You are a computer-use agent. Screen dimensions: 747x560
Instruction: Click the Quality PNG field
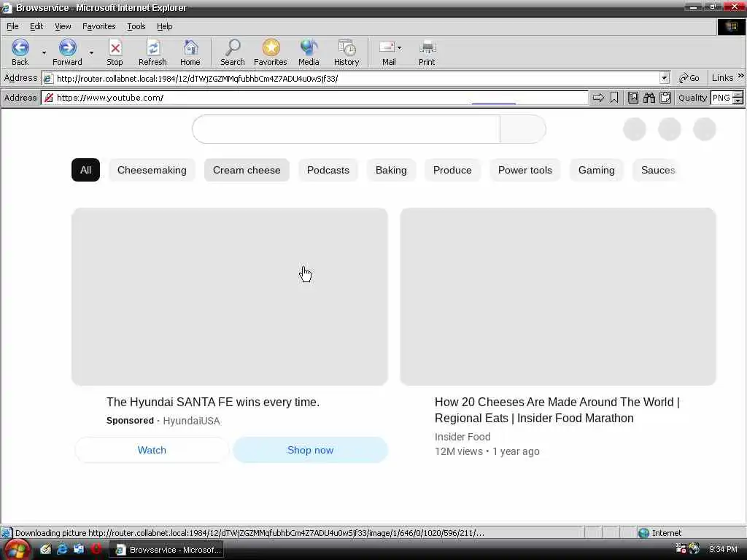[x=721, y=98]
